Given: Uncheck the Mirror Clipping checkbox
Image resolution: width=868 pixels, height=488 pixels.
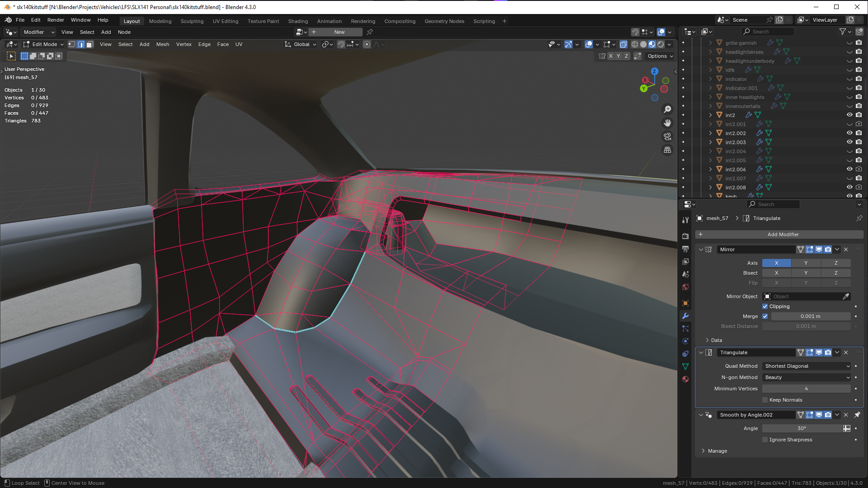Looking at the screenshot, I should (765, 306).
